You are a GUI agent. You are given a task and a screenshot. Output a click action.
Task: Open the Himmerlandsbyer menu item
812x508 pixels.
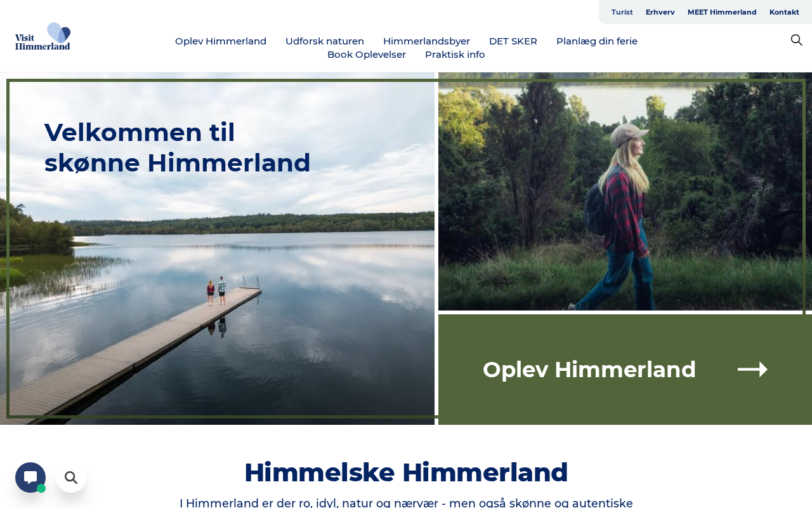point(426,41)
